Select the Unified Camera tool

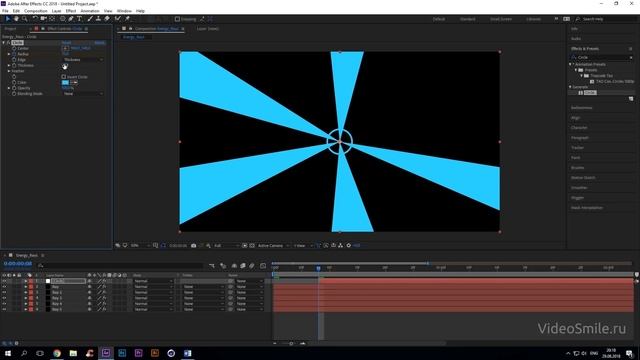click(43, 19)
